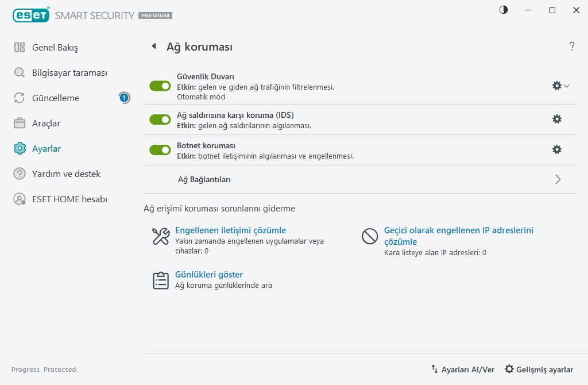Click the Günlükleri göster clipboard icon

click(x=161, y=280)
